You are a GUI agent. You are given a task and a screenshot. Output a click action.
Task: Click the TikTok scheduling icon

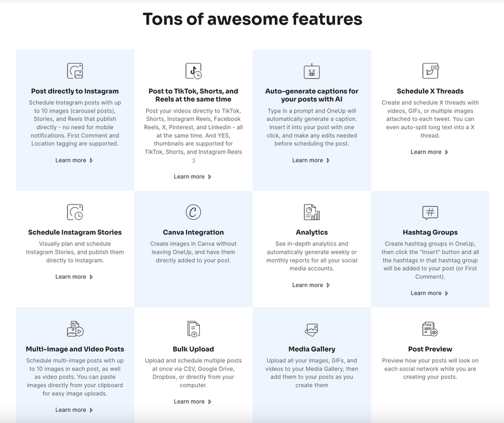[193, 70]
